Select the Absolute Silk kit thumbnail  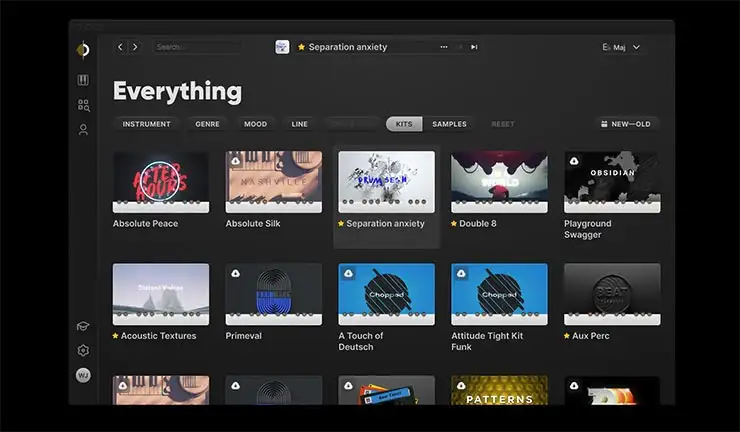tap(274, 182)
